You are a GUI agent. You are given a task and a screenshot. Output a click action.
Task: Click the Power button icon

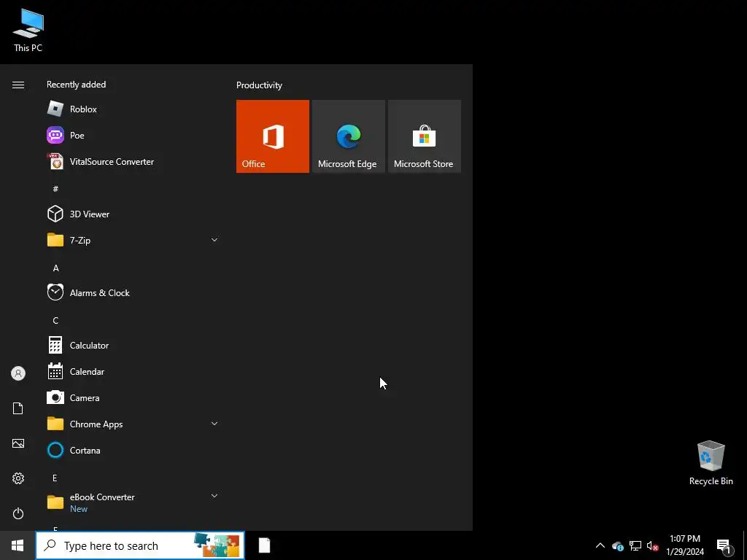(18, 513)
